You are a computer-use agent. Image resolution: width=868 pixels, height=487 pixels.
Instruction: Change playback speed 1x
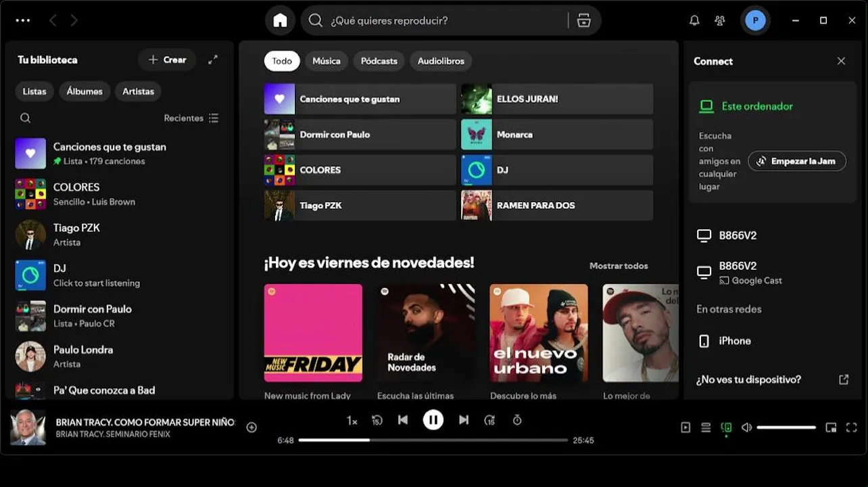[352, 420]
